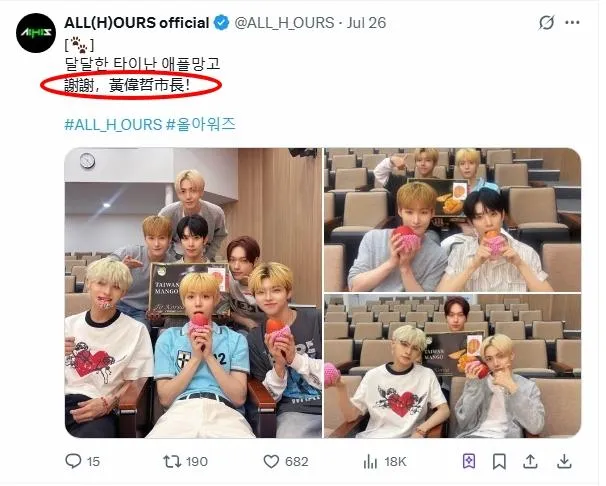Open the #ALL_H_OURS hashtag link
606x486 pixels.
pos(113,124)
